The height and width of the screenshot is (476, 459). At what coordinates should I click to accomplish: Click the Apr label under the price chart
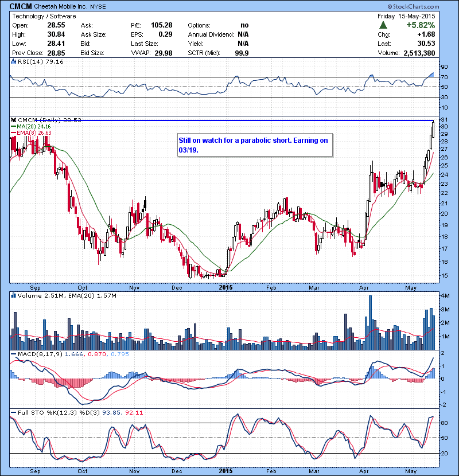pos(364,287)
